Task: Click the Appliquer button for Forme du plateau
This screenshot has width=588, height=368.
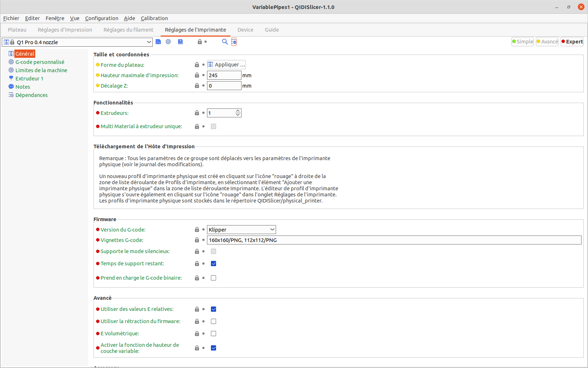Action: click(x=226, y=65)
